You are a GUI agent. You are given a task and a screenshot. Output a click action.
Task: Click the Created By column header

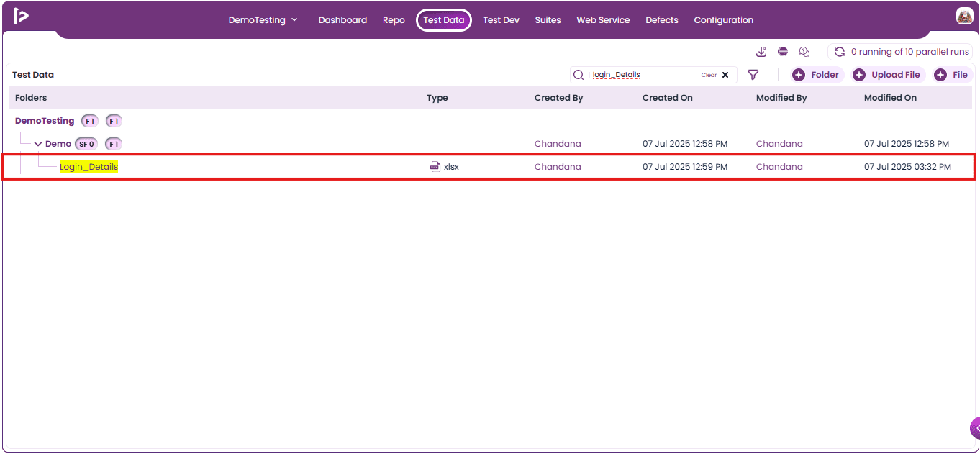(x=558, y=98)
